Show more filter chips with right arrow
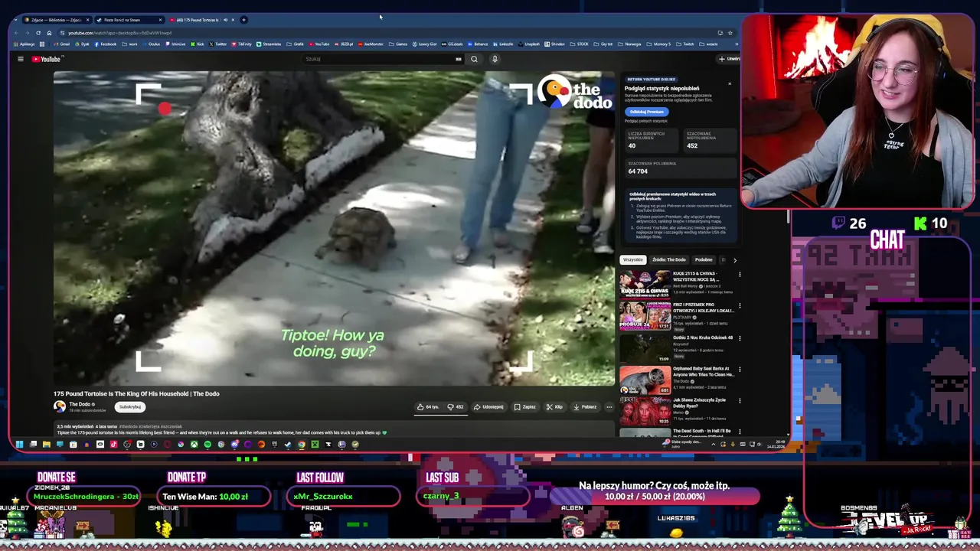This screenshot has width=980, height=551. [x=735, y=260]
